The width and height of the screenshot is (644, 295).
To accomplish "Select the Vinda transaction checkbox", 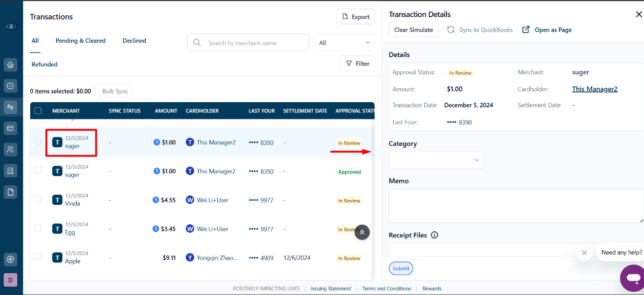I will 38,199.
